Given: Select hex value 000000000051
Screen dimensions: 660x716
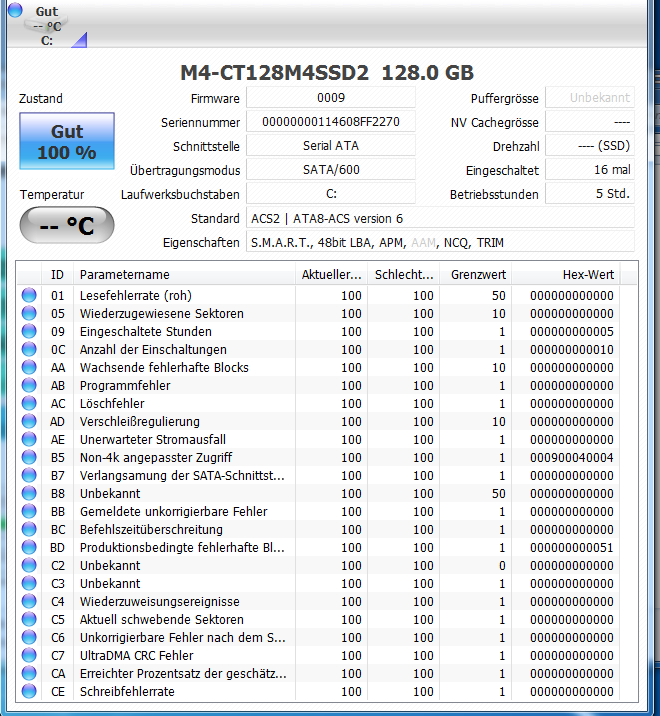Looking at the screenshot, I should click(x=571, y=548).
